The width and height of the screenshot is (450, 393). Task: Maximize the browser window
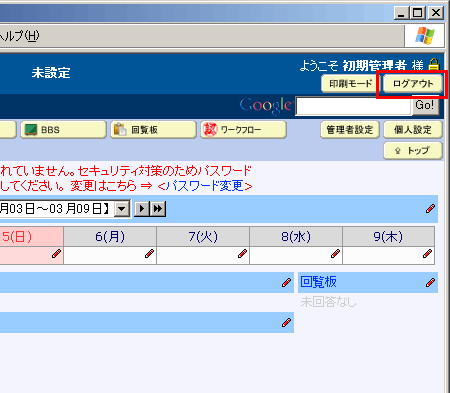tap(418, 13)
